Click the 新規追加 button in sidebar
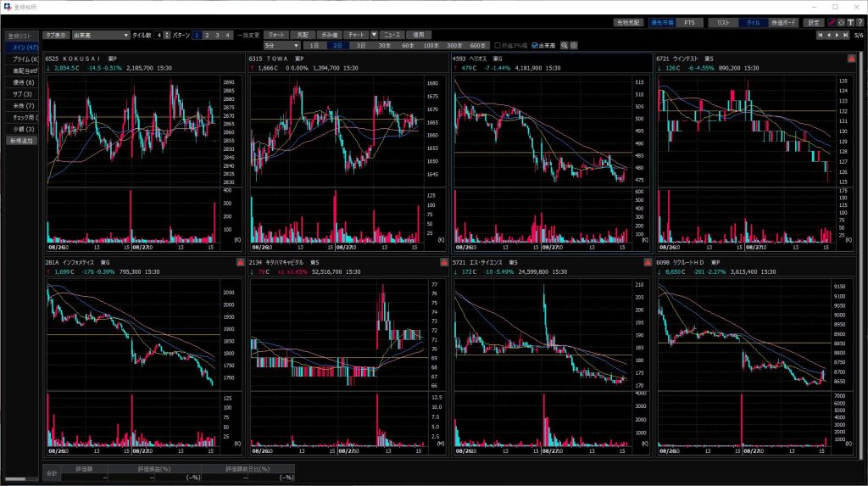The width and height of the screenshot is (868, 486). click(x=21, y=140)
